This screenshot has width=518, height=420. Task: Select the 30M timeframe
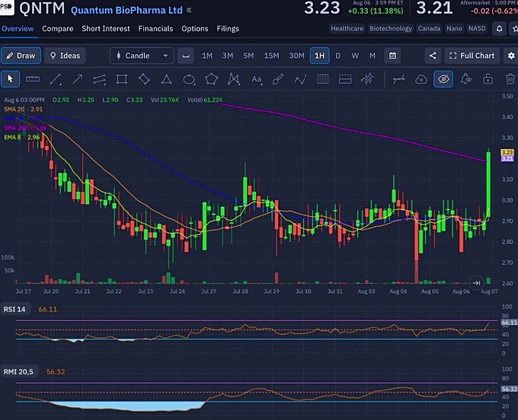(296, 56)
